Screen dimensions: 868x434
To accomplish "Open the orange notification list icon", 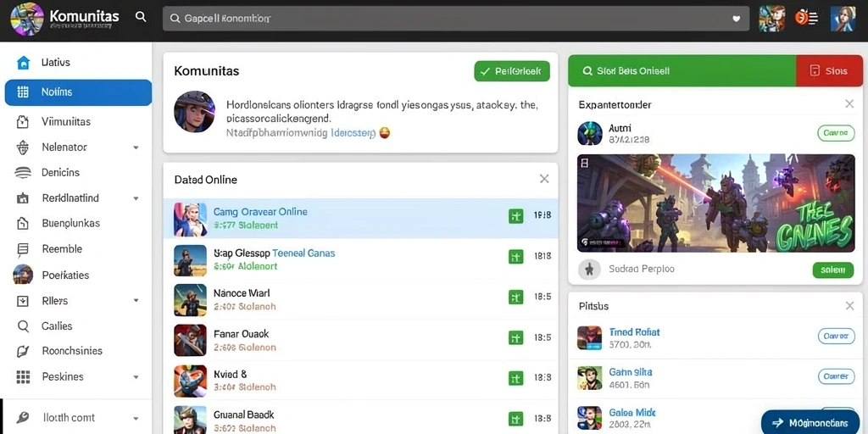I will click(807, 19).
